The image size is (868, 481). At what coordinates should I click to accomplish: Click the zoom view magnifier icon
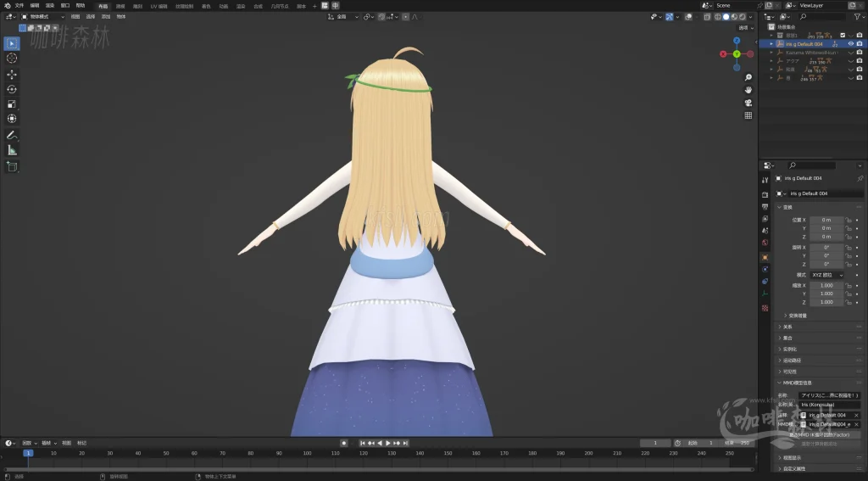[x=748, y=77]
